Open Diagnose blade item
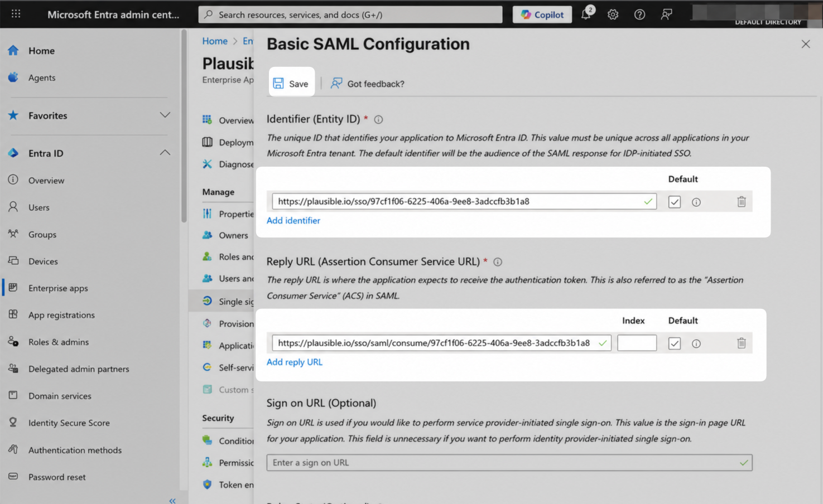This screenshot has width=823, height=504. pos(228,164)
